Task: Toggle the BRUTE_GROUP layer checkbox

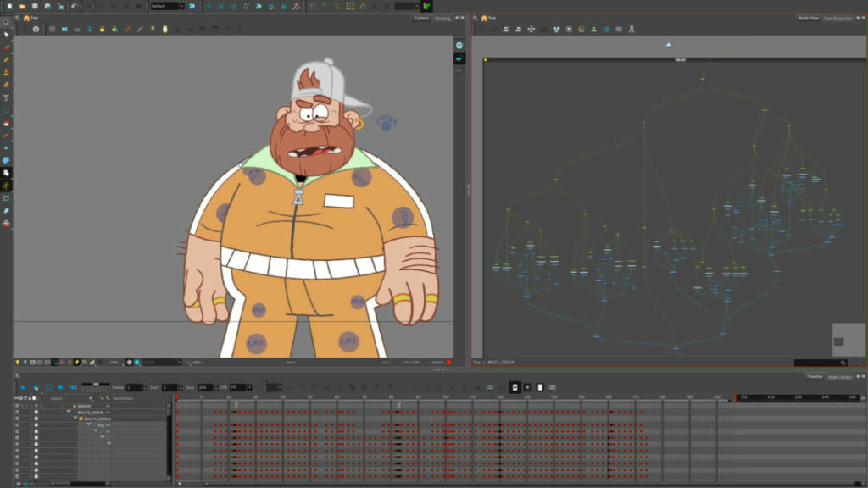Action: [36, 419]
